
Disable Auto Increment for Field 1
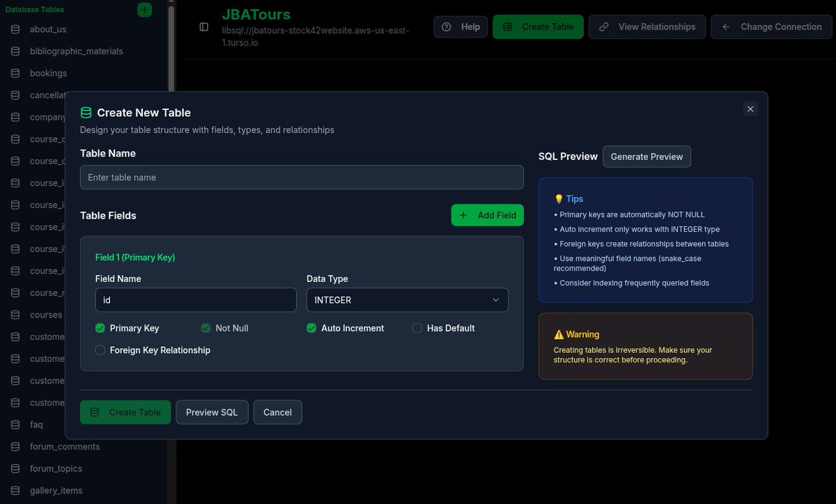(x=311, y=328)
